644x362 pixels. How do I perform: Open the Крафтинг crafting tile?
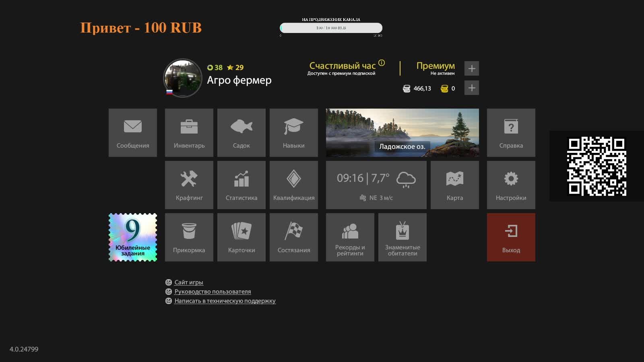(189, 185)
